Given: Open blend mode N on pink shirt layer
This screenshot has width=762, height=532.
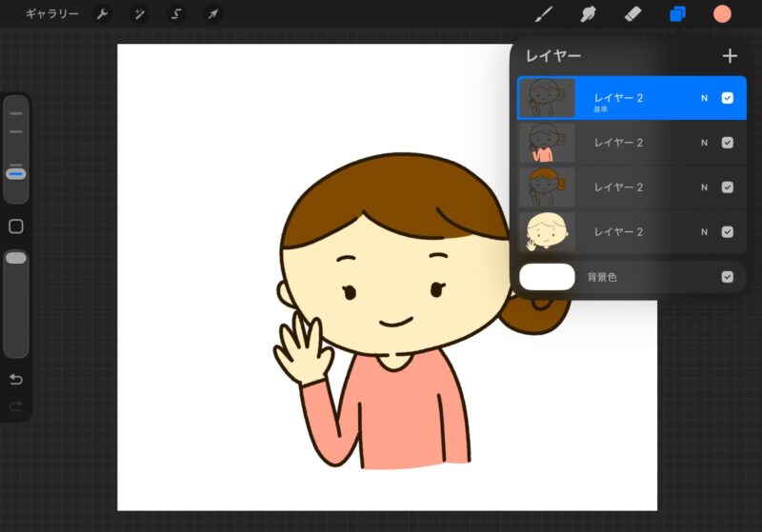Looking at the screenshot, I should click(x=704, y=143).
